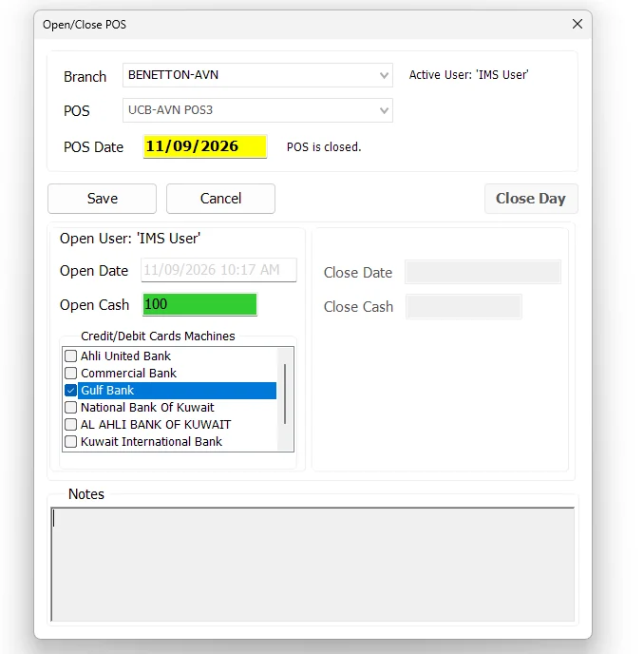Click the Cancel button
Screen dimensions: 644x654
220,199
